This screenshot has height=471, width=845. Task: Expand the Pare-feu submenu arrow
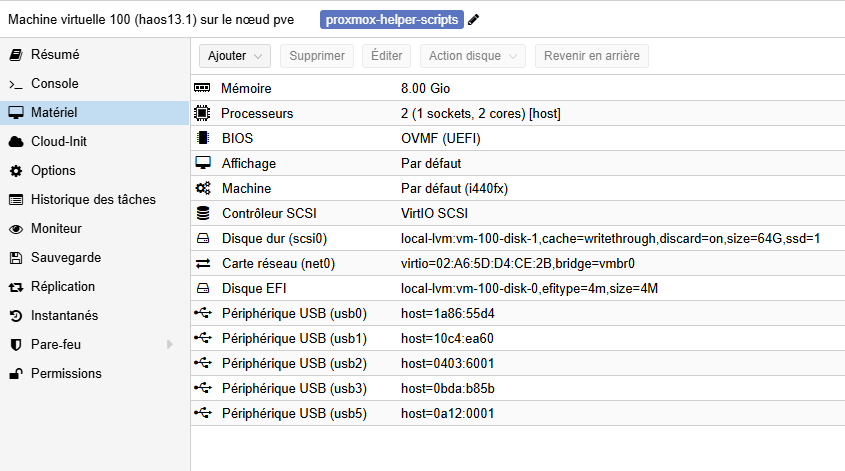170,344
